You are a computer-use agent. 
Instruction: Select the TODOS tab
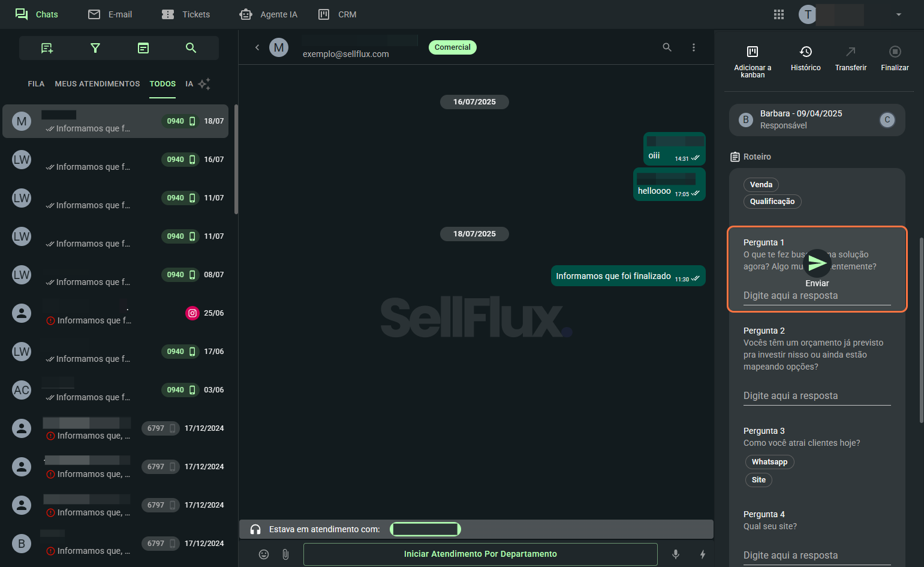tap(162, 84)
